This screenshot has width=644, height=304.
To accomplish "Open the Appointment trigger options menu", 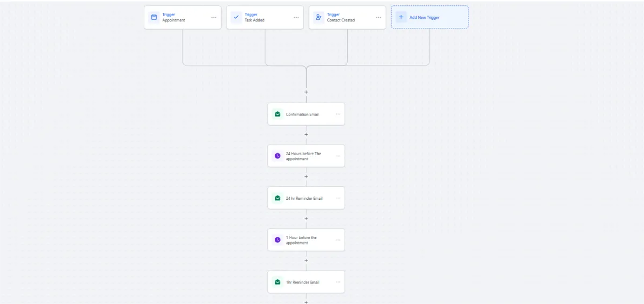I will tap(214, 17).
